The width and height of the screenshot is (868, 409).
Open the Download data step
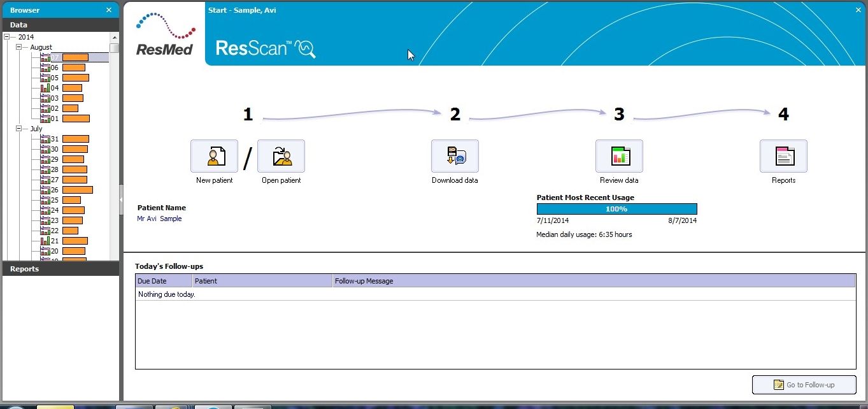pos(455,156)
